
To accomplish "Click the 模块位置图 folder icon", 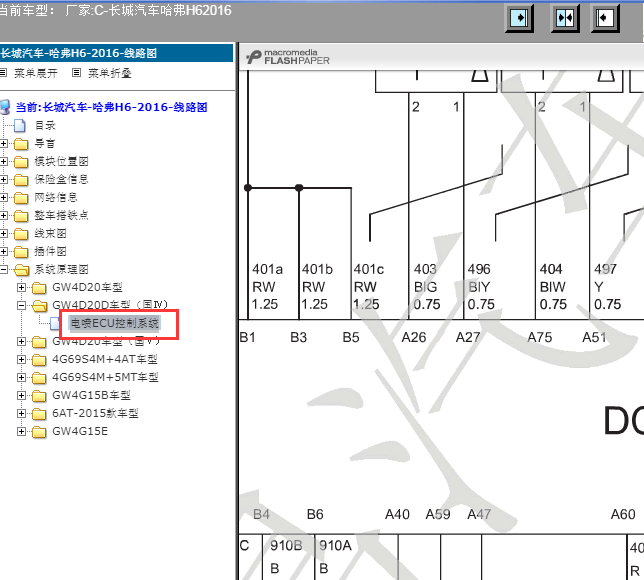I will (21, 162).
